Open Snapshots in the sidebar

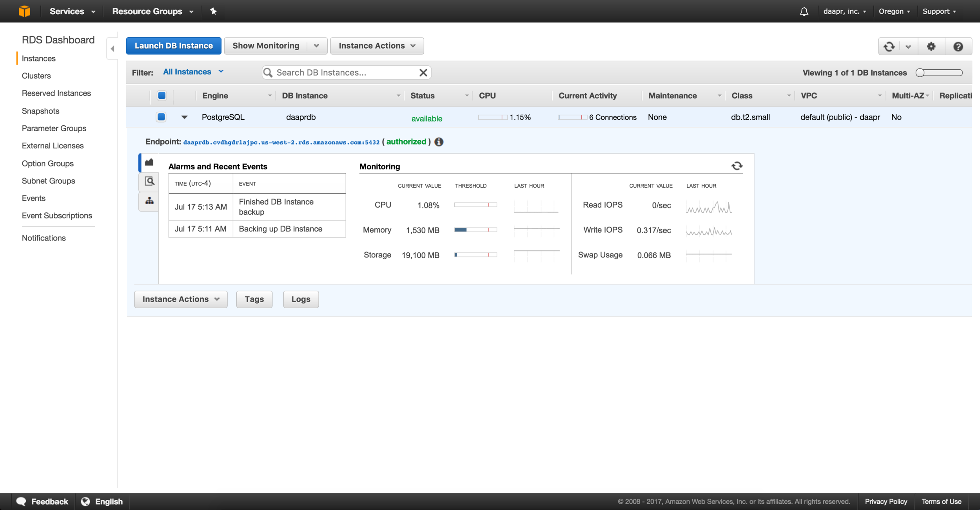pyautogui.click(x=41, y=111)
